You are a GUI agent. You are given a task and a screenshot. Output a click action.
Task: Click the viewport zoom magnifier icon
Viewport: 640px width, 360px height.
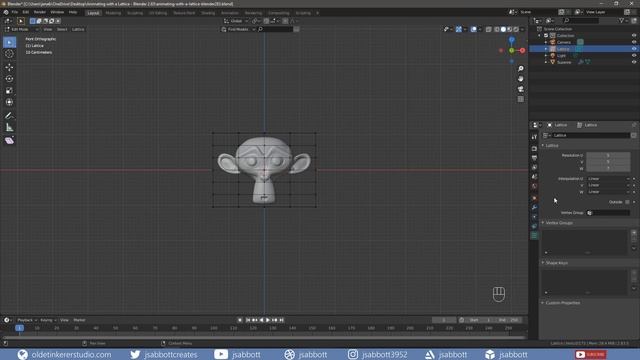point(520,69)
